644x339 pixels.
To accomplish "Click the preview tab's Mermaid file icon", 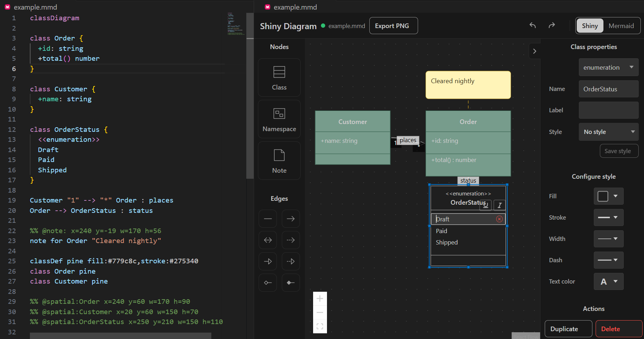I will click(268, 7).
